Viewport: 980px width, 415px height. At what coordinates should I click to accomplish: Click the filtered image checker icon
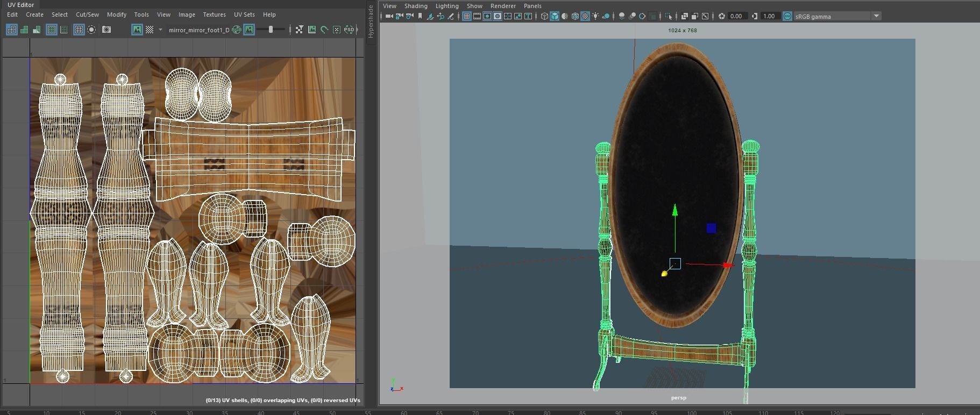[299, 30]
